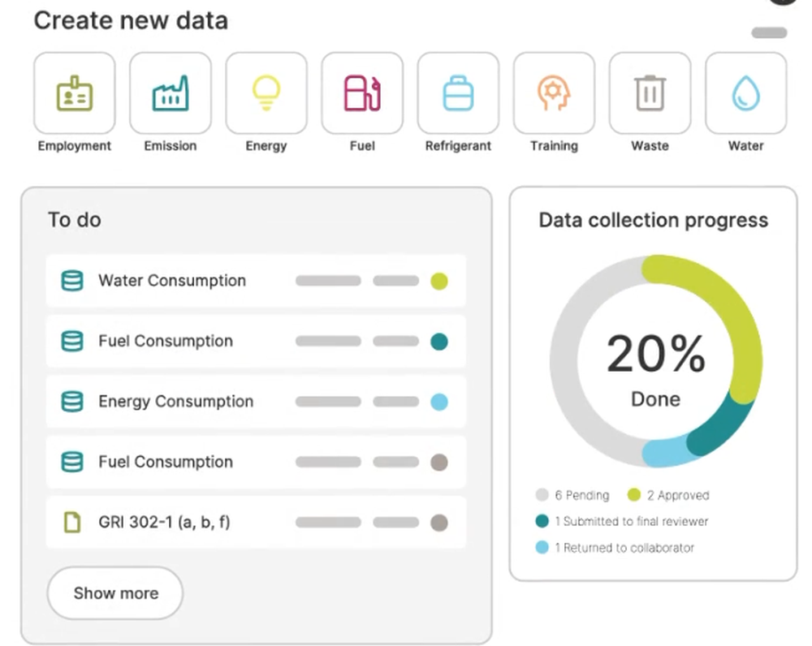Screen dimensions: 812x646
Task: Click the Waste trash bin icon
Action: tap(650, 93)
